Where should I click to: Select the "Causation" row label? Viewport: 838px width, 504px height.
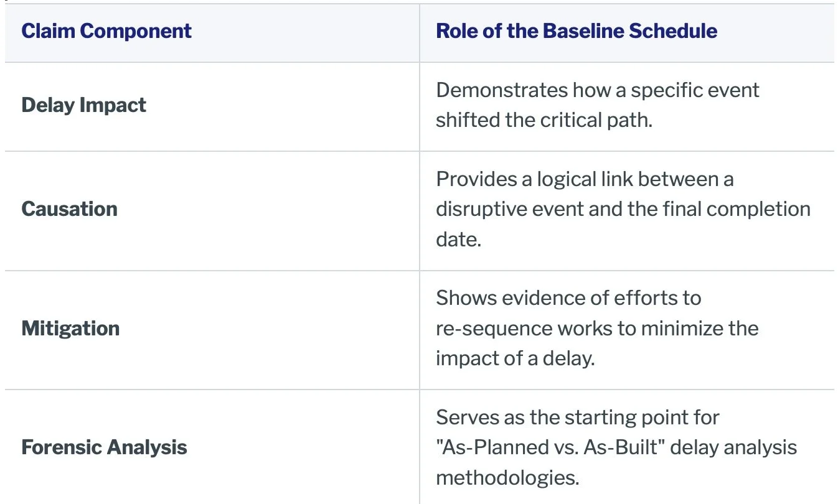tap(69, 209)
